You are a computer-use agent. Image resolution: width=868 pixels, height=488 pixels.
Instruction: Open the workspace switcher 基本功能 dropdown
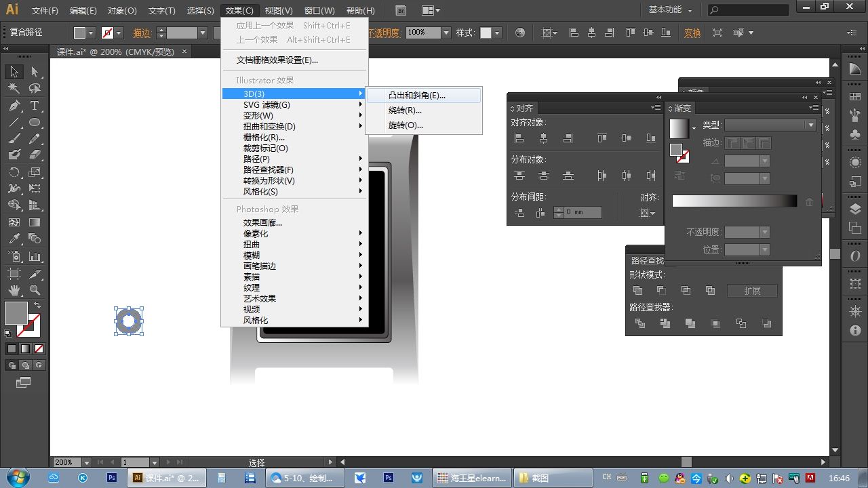pyautogui.click(x=670, y=10)
